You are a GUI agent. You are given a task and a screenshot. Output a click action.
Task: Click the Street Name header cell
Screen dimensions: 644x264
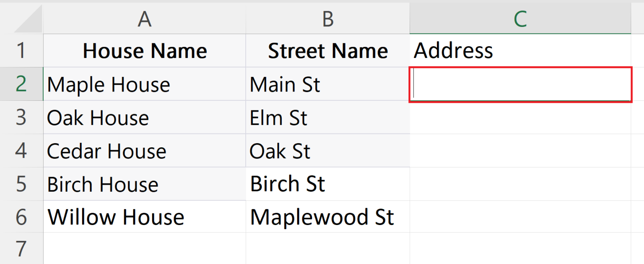coord(327,50)
